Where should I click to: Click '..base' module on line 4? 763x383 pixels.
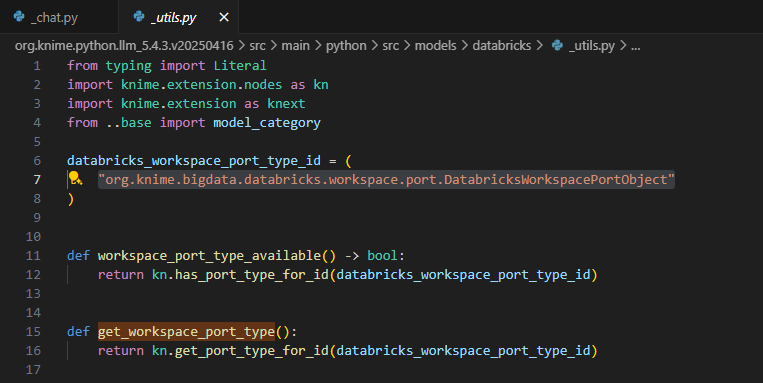click(x=129, y=123)
